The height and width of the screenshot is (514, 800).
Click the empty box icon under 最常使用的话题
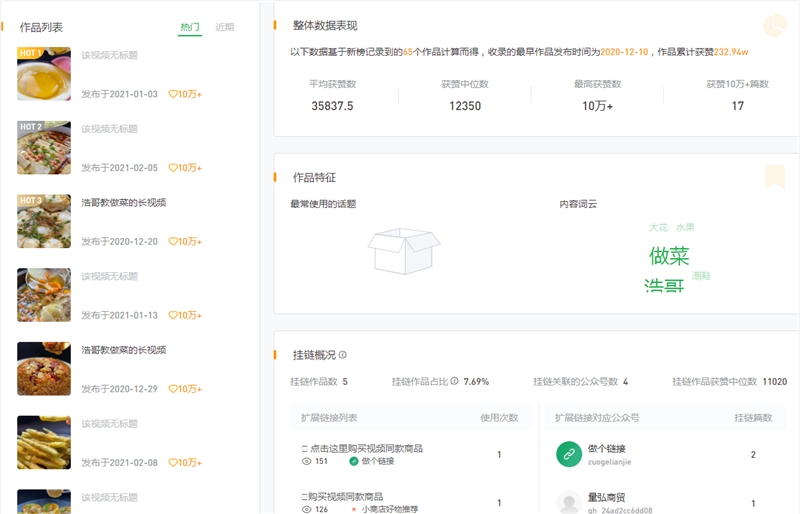(404, 250)
